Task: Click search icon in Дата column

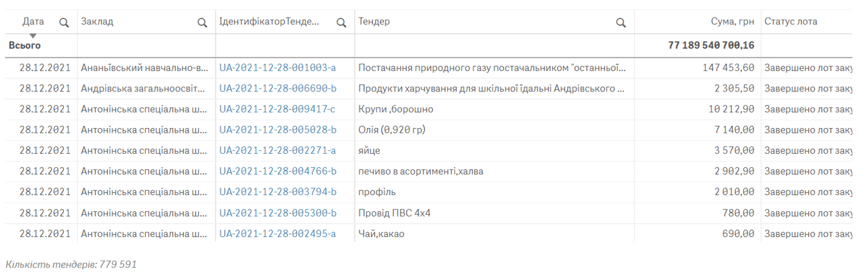Action: [x=64, y=22]
